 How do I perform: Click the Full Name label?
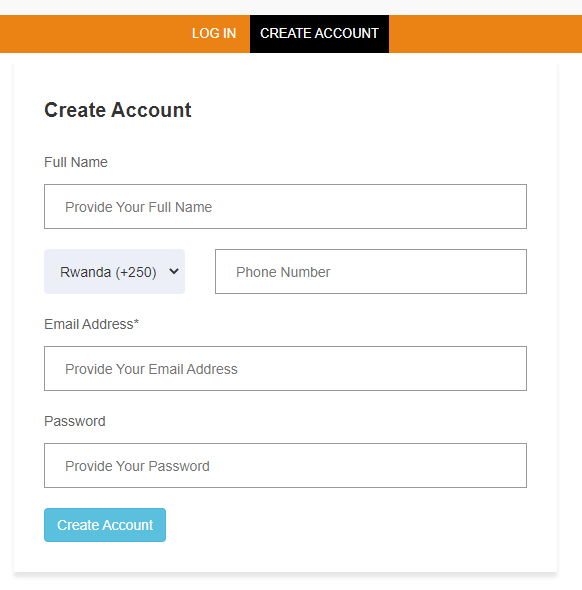point(76,162)
